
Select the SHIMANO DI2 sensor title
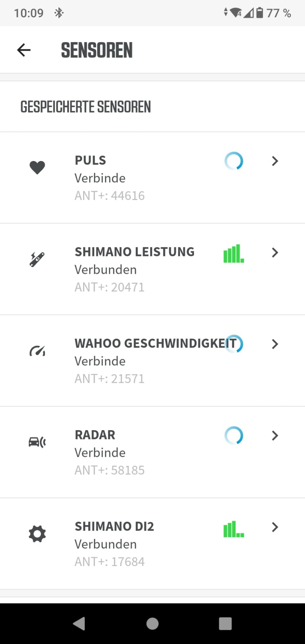tap(114, 526)
